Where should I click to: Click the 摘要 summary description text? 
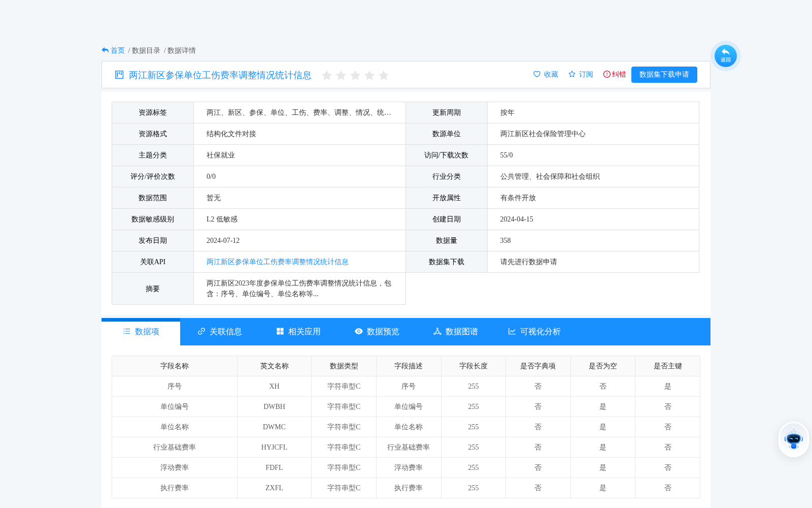[x=299, y=289]
